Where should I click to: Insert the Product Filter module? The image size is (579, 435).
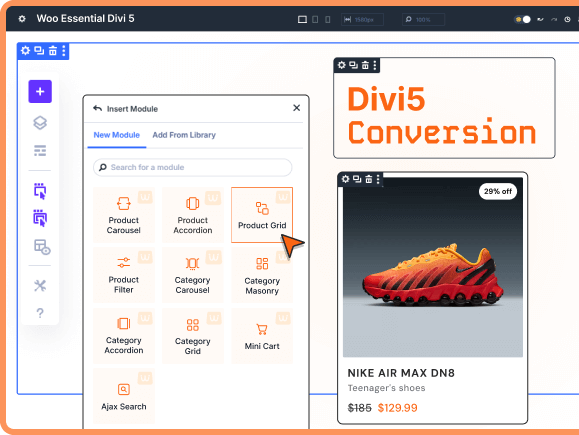click(x=124, y=275)
